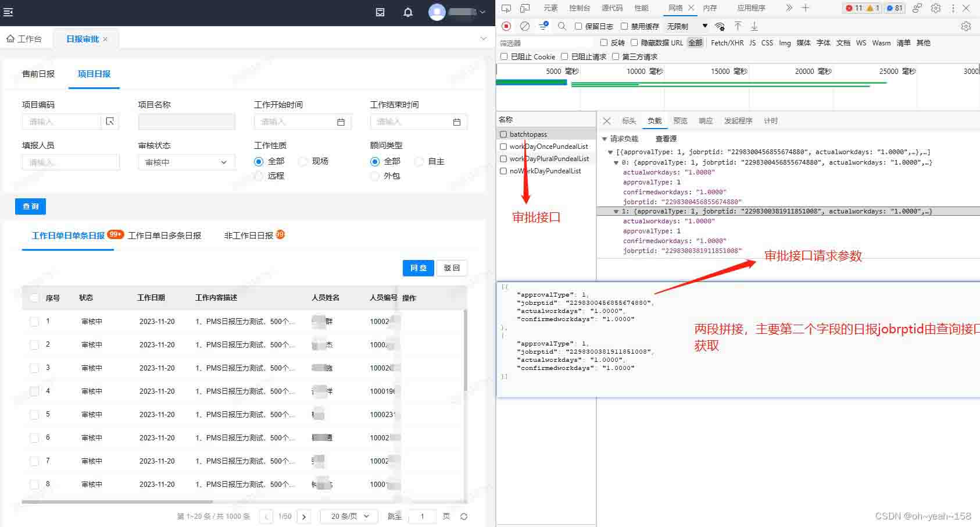Toggle 反转 filter checkbox
The image size is (980, 527).
[604, 42]
